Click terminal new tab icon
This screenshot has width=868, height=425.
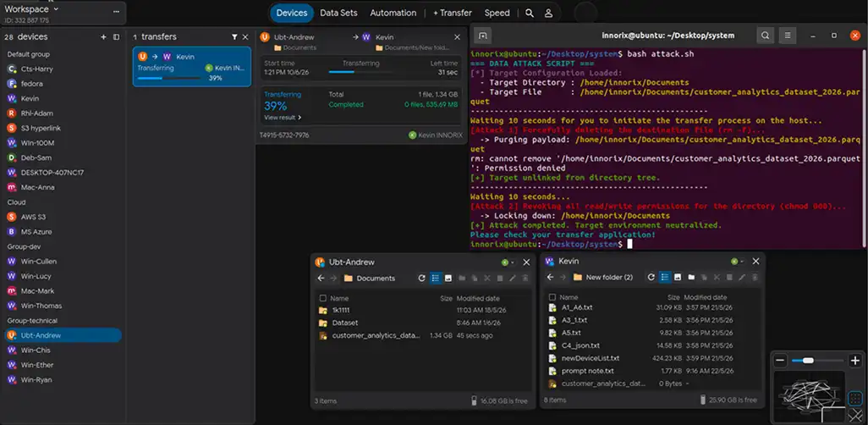[x=483, y=36]
